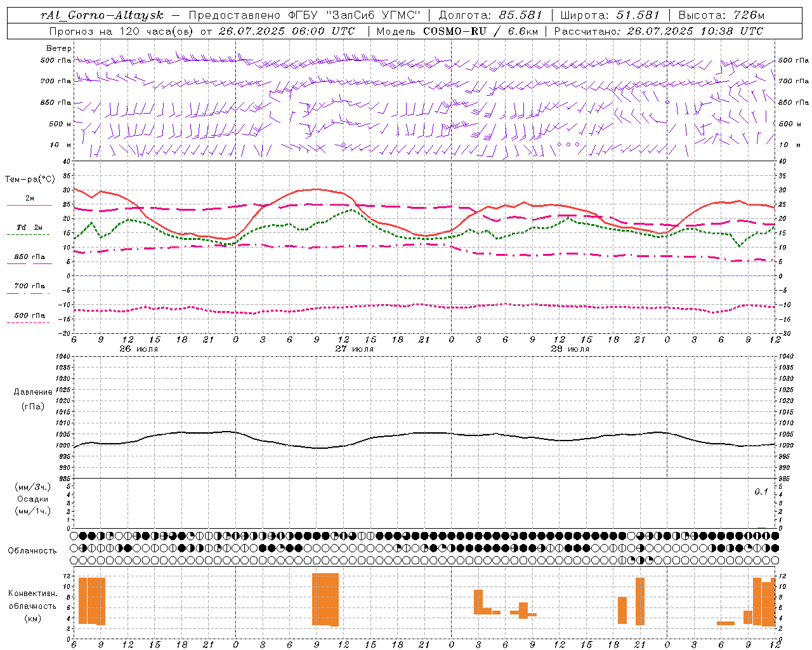Click the Ветер wind panel label
The image size is (812, 650).
59,48
